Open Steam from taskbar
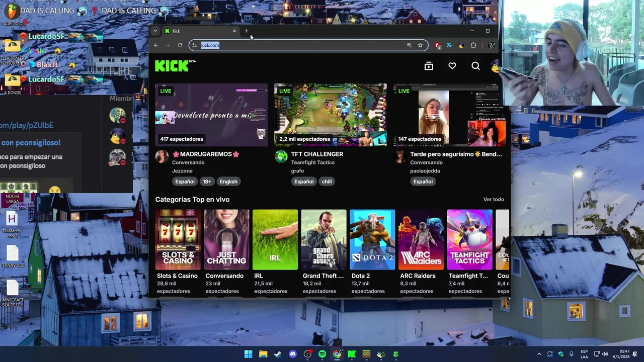Image resolution: width=644 pixels, height=362 pixels. click(278, 354)
